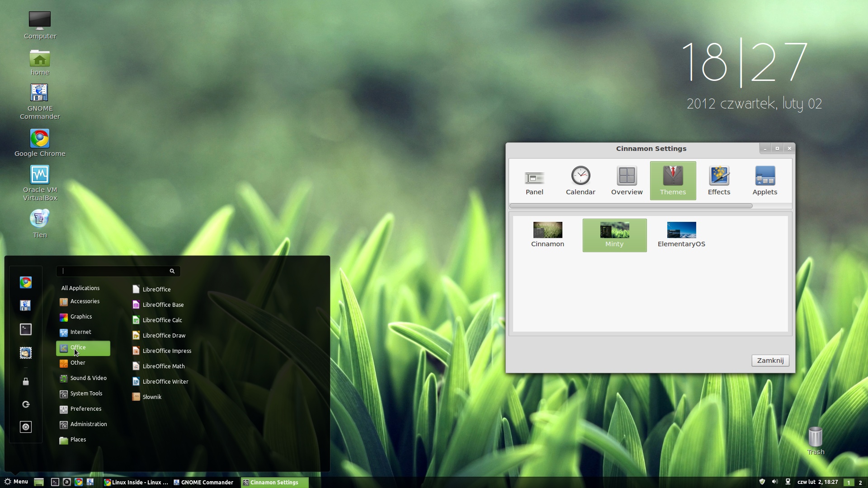Viewport: 868px width, 488px height.
Task: Click the Preferences category in app menu
Action: 85,408
